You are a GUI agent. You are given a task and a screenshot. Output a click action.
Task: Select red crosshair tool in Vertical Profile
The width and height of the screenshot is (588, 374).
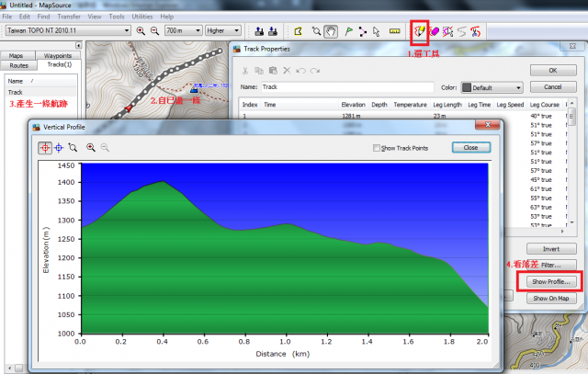[45, 148]
